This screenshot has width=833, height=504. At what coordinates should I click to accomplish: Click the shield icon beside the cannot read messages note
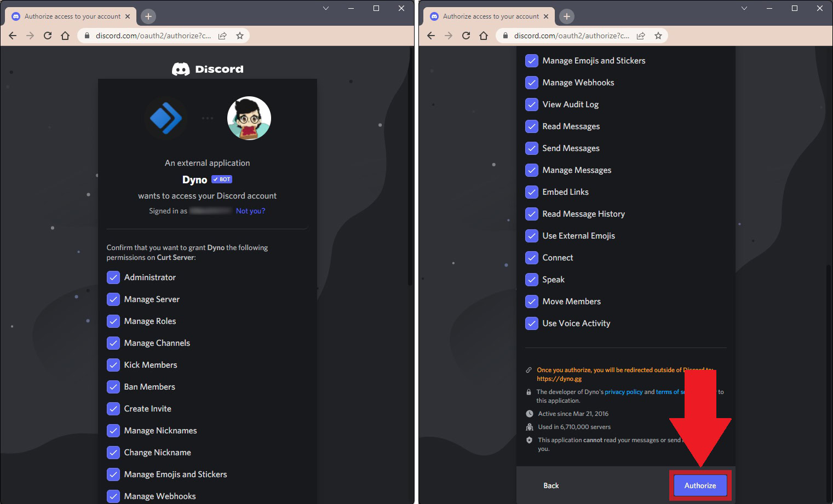pyautogui.click(x=529, y=440)
